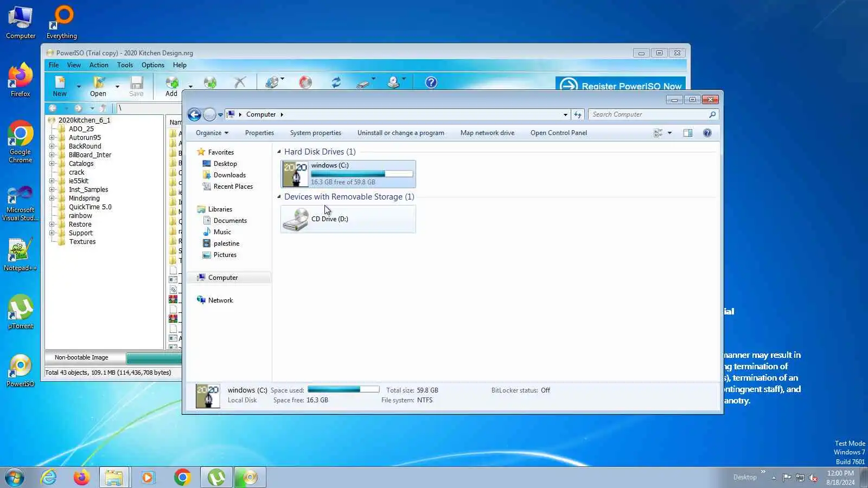Click the Windows Start button
Screen dimensions: 868x488
tap(15, 477)
